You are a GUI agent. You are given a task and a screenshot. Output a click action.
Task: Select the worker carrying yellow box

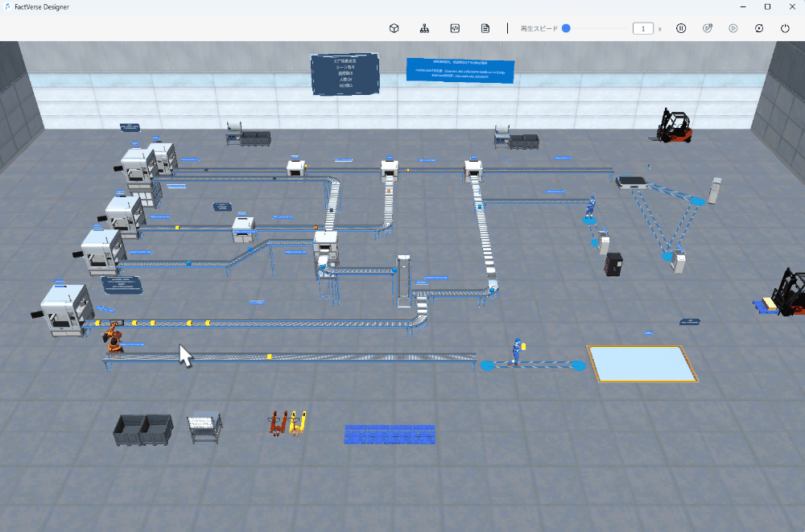(x=517, y=351)
